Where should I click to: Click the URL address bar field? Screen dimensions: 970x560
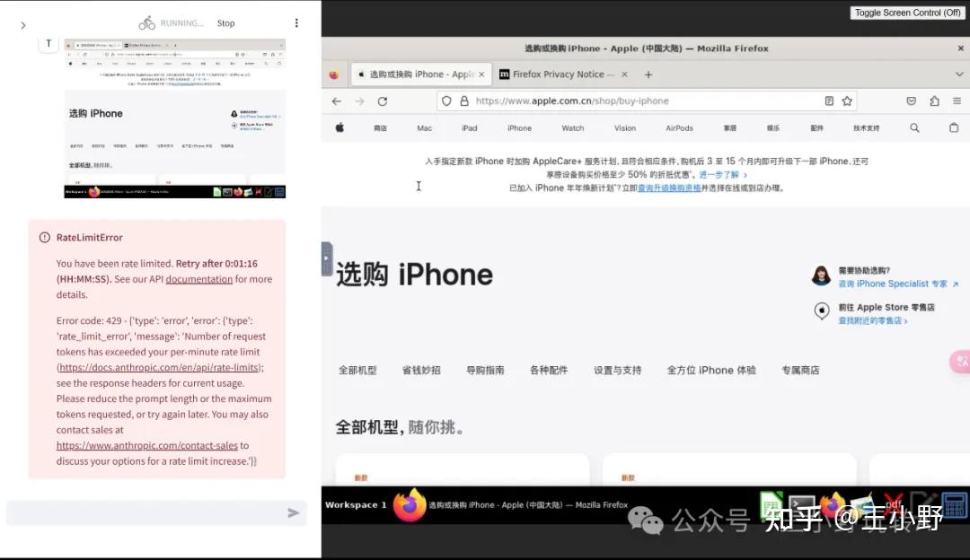[x=647, y=101]
